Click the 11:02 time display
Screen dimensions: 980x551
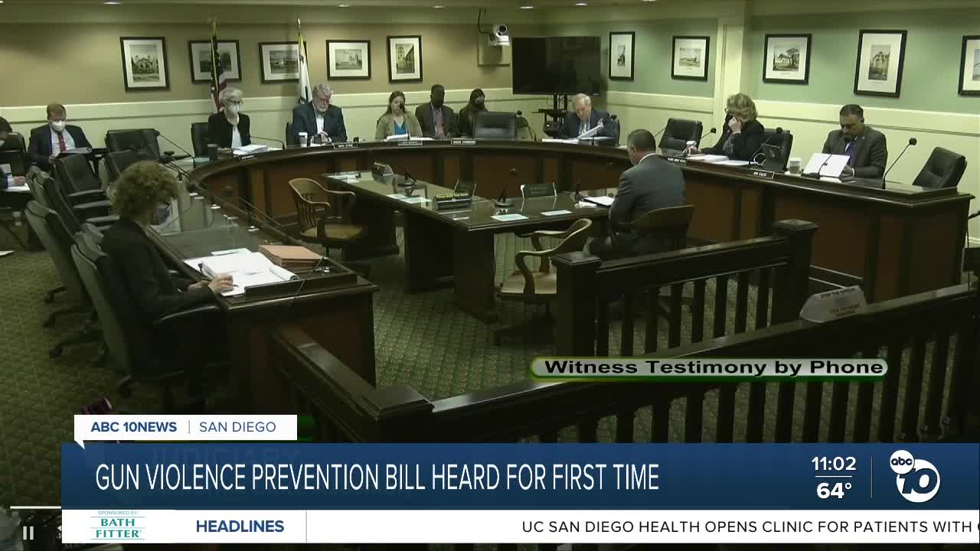click(833, 464)
